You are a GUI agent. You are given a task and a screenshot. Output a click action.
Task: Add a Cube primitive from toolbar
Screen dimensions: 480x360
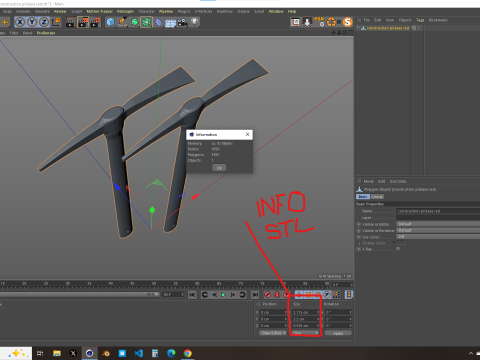[110, 22]
